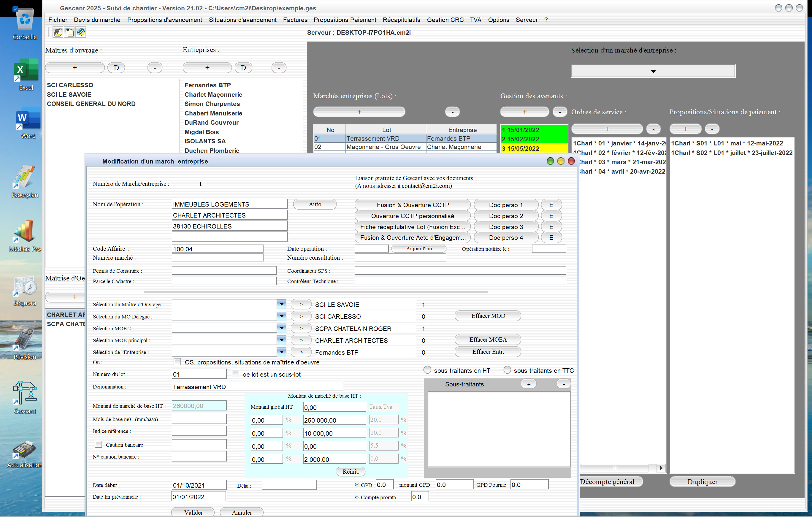This screenshot has height=517, width=812.
Task: Launch the Gescant desktop shortcut
Action: click(x=25, y=398)
